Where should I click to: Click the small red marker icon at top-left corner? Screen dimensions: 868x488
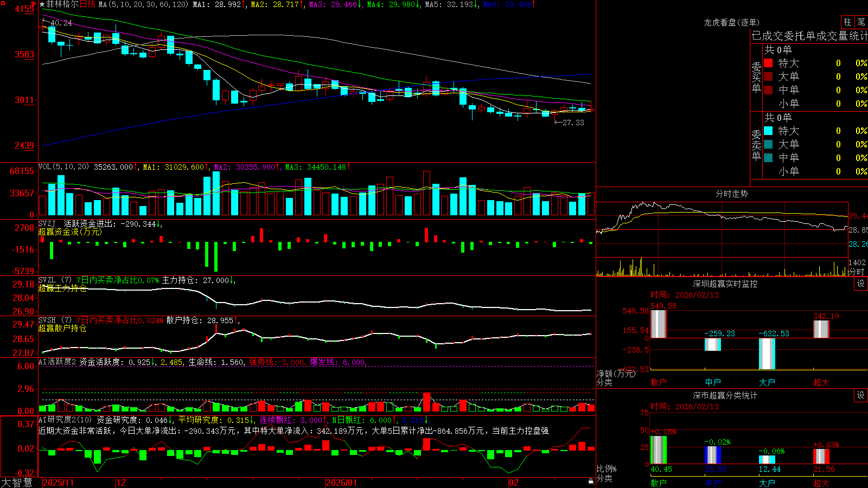tap(3, 2)
